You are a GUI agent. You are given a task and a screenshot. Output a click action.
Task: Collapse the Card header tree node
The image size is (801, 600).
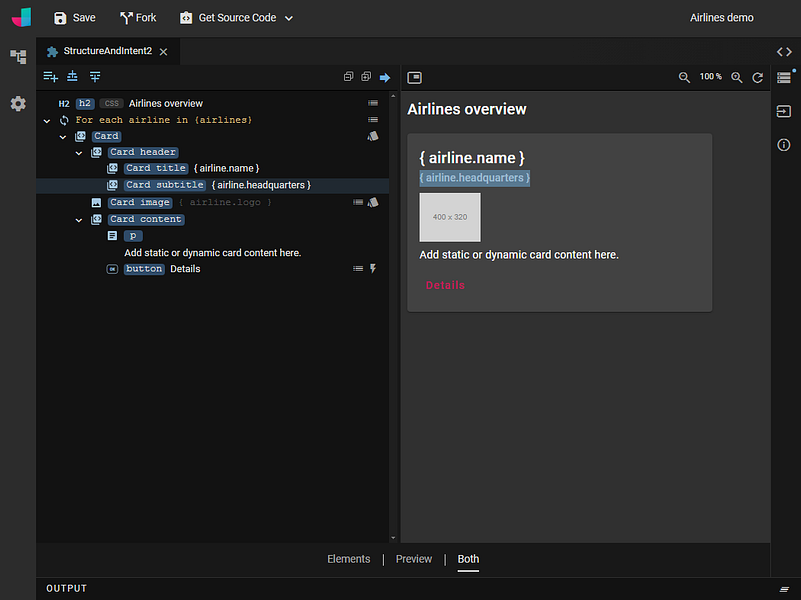point(80,153)
